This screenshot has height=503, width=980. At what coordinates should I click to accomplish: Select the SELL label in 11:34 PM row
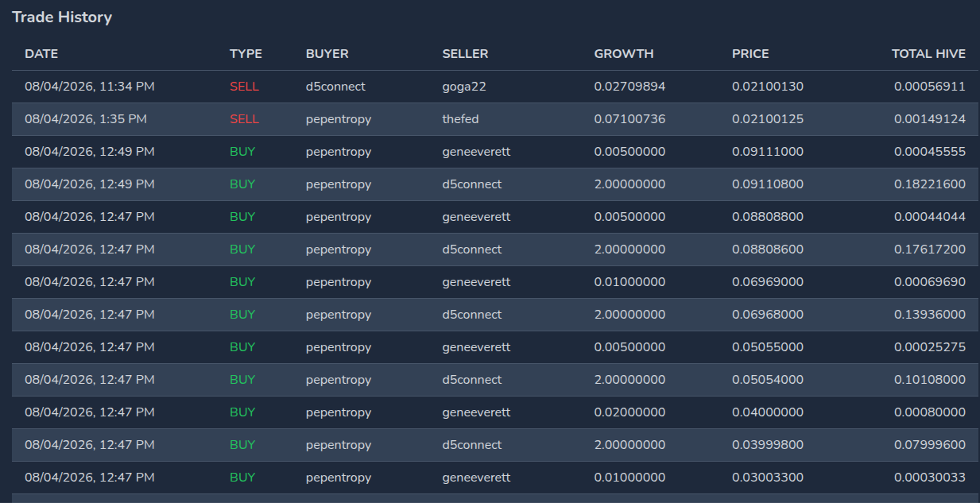point(244,87)
